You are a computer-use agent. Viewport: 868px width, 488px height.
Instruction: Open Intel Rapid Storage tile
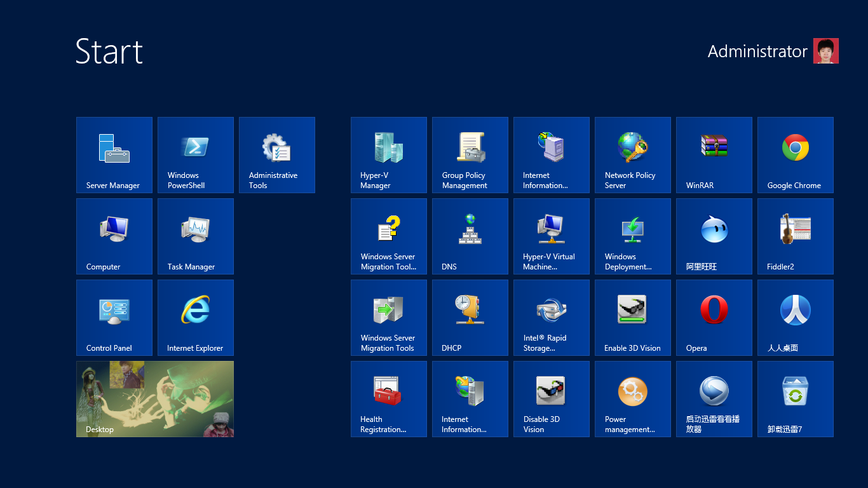pyautogui.click(x=552, y=318)
